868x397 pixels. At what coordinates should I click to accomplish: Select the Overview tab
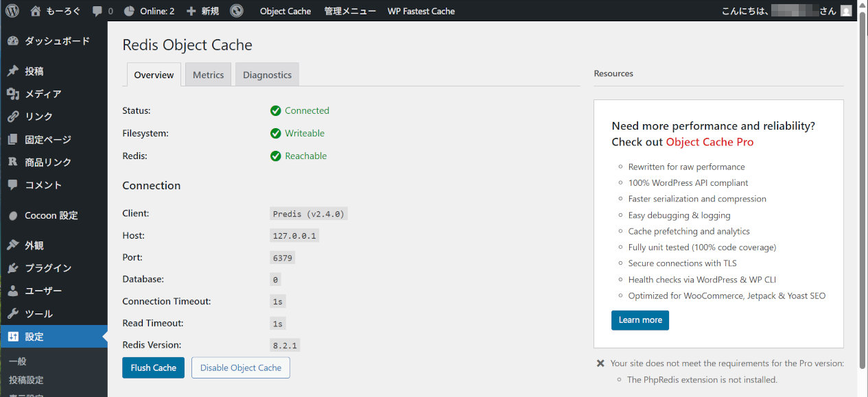tap(154, 75)
